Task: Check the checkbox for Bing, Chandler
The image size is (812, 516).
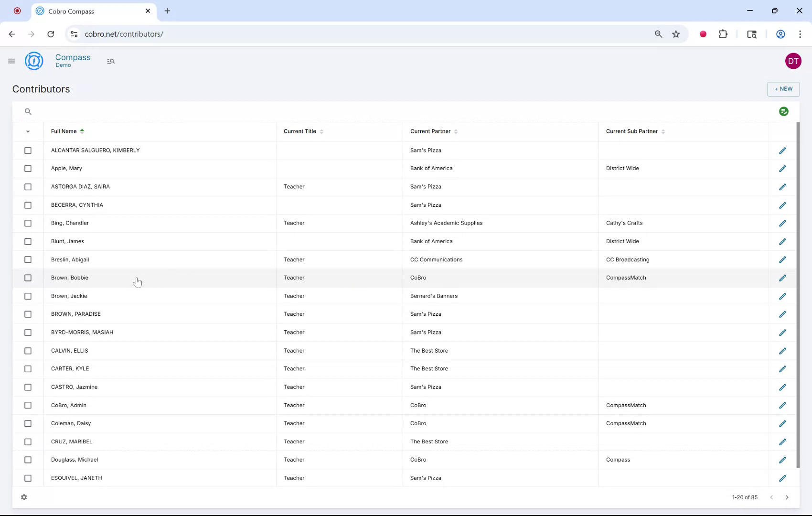Action: point(28,223)
